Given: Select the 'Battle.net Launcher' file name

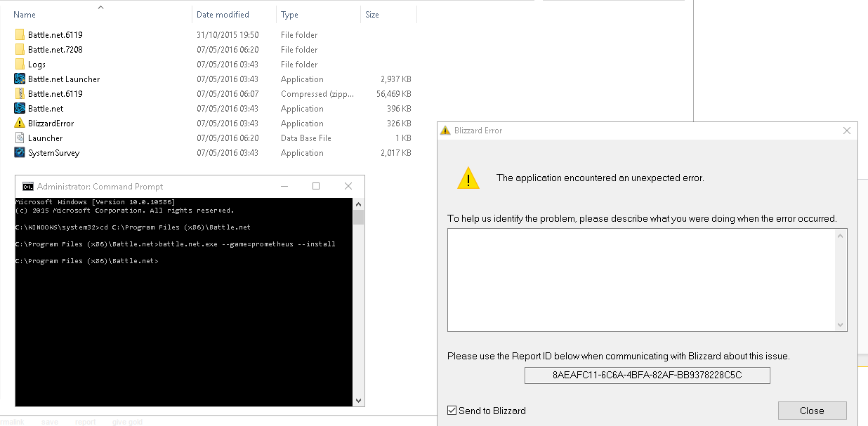Looking at the screenshot, I should (64, 79).
